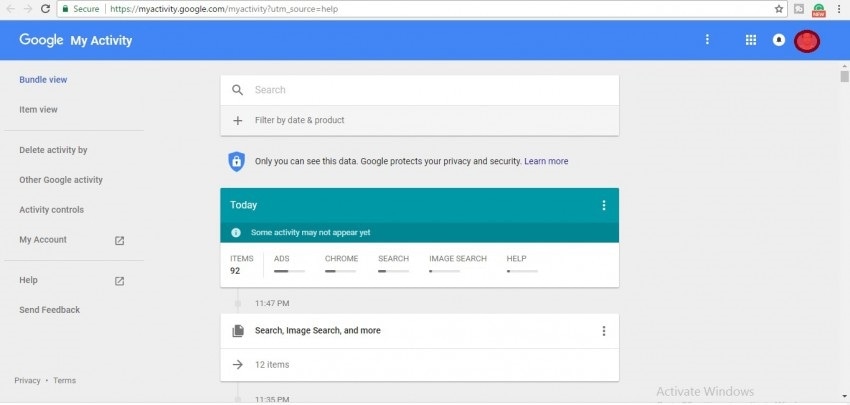Bookmark this page with the star icon
Viewport: 850px width, 405px height.
[779, 8]
